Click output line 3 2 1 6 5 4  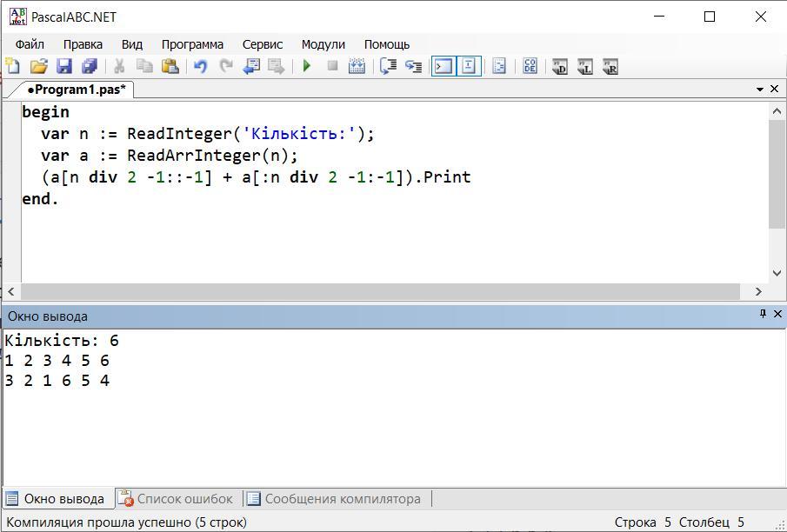point(57,381)
